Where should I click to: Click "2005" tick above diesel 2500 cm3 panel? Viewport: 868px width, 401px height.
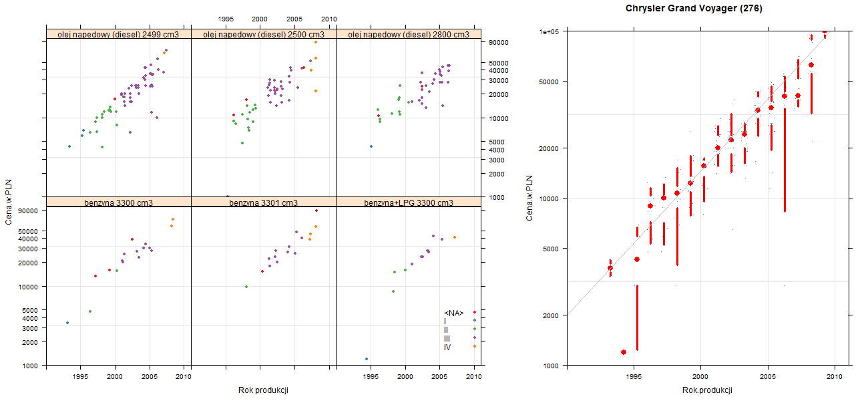[x=294, y=19]
